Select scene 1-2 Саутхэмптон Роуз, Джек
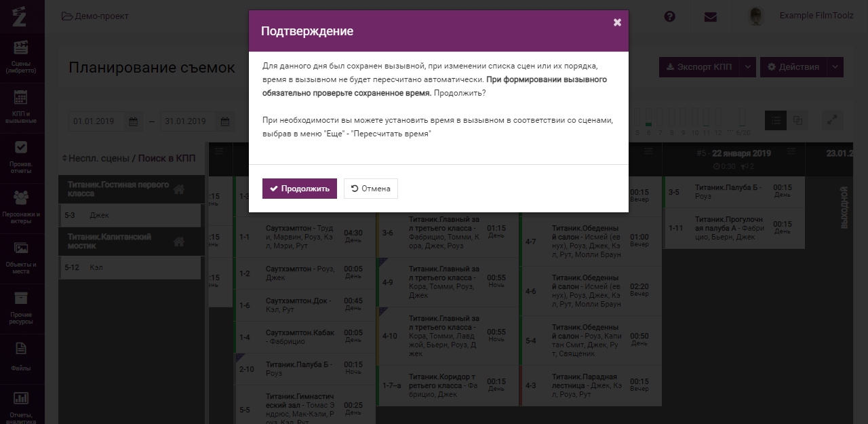This screenshot has width=868, height=424. [x=304, y=273]
